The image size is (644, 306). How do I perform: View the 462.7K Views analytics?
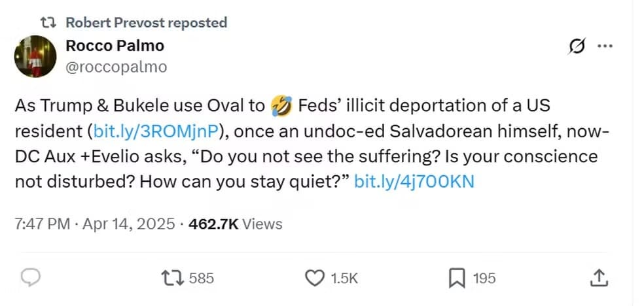pyautogui.click(x=235, y=224)
